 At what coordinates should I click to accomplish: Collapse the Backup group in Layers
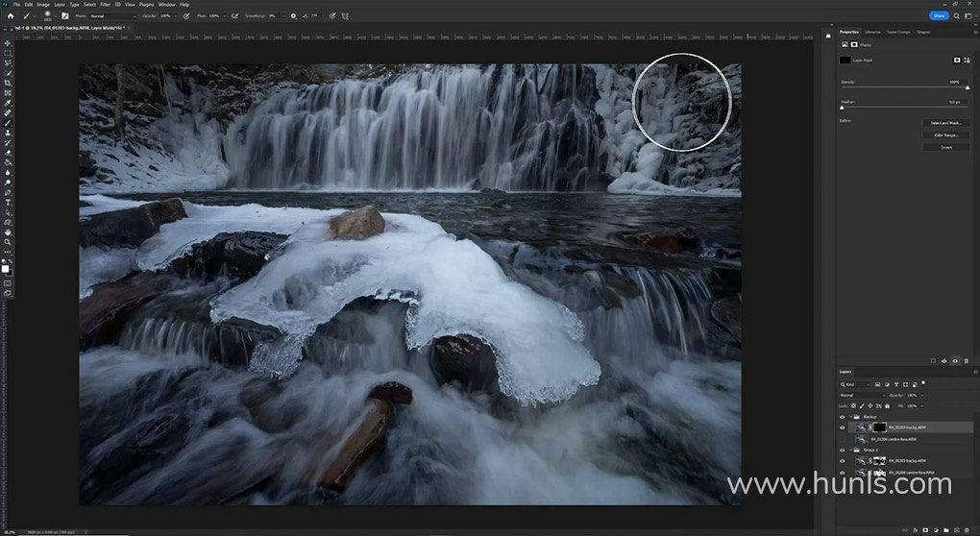click(852, 417)
